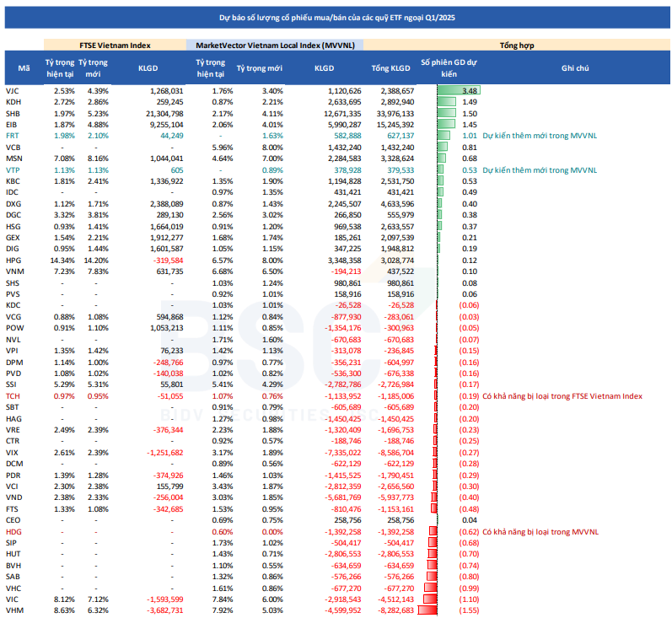Click '-5,937,773' in the VND row
This screenshot has width=672, height=618.
pyautogui.click(x=395, y=497)
